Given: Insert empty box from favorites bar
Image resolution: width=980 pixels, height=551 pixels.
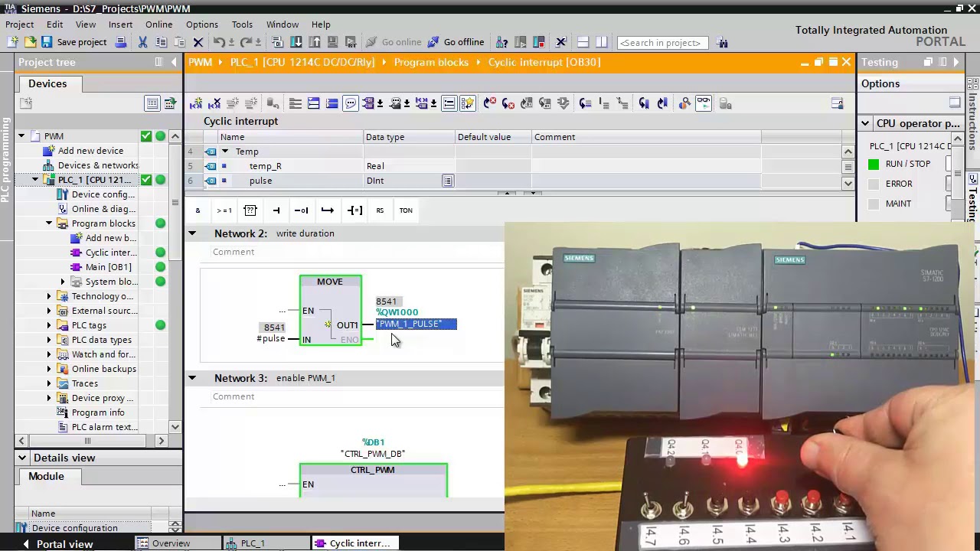Looking at the screenshot, I should coord(250,210).
